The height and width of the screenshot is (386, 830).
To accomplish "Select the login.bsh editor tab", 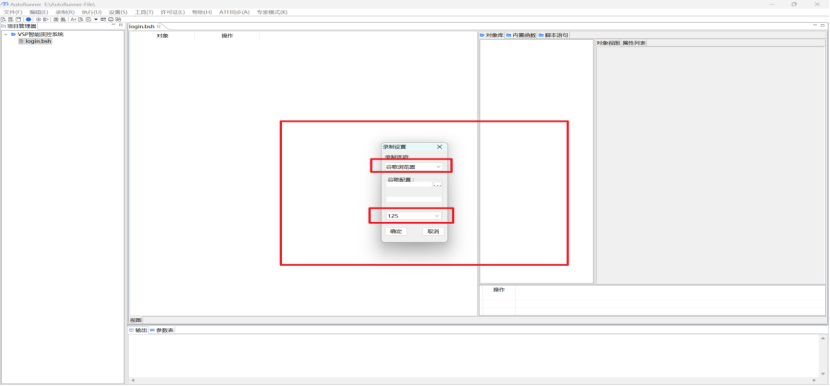I will click(x=142, y=26).
